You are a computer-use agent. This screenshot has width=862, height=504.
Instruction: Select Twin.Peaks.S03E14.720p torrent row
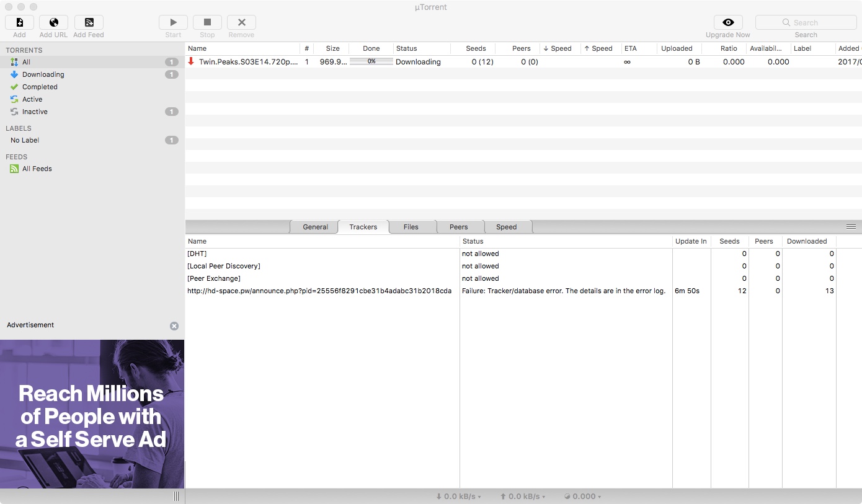[x=523, y=62]
